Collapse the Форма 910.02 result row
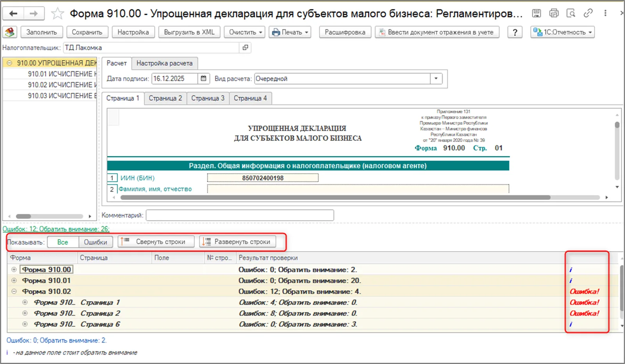Image resolution: width=625 pixels, height=364 pixels. (14, 291)
